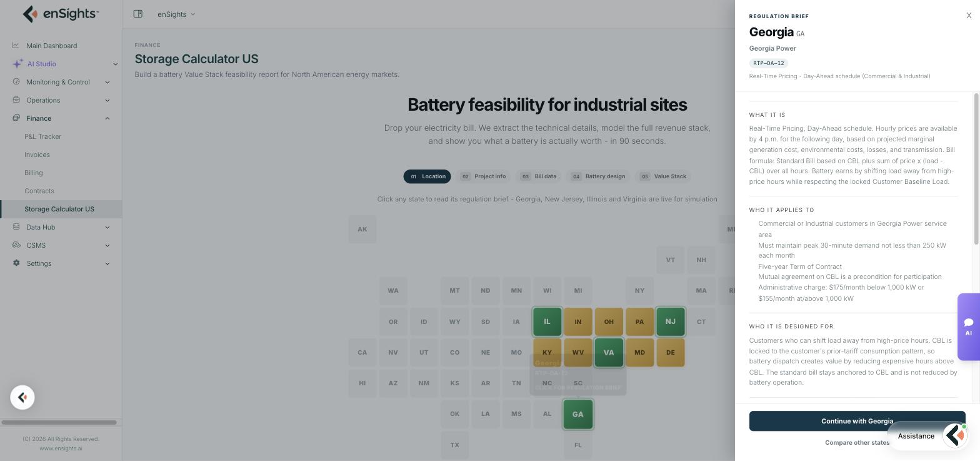Click the regulation brief vertical scrollbar
The image size is (980, 461).
[x=976, y=169]
